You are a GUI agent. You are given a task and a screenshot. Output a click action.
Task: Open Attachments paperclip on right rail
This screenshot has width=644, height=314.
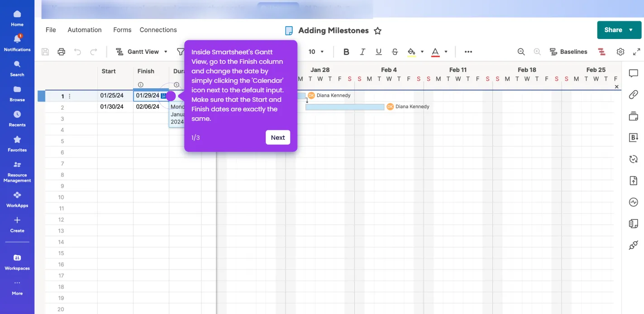[x=634, y=95]
